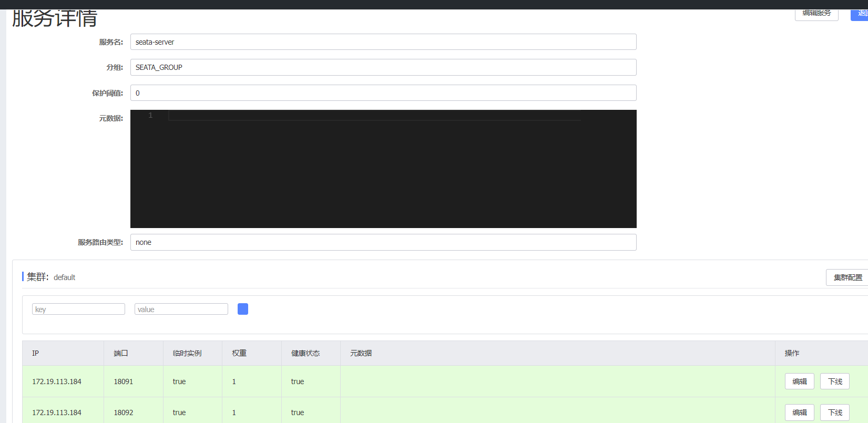Screen dimensions: 868x423
Task: Select IP 172.19.113.184 in the 18092 row
Action: (57, 412)
